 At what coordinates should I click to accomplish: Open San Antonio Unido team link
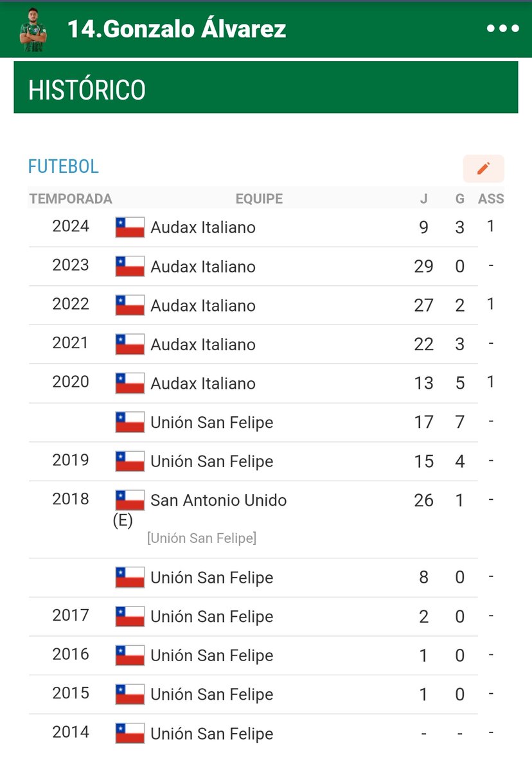tap(218, 501)
